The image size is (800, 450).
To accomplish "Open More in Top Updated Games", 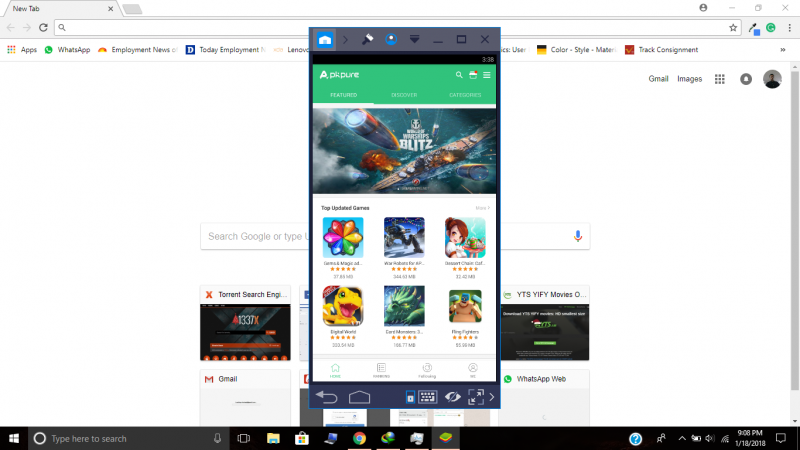I will (482, 208).
